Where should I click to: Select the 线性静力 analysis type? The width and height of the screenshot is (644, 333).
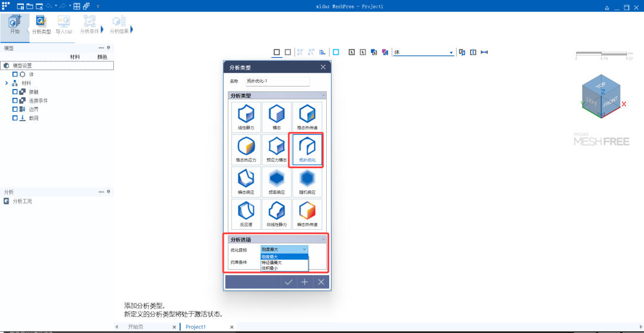(246, 117)
